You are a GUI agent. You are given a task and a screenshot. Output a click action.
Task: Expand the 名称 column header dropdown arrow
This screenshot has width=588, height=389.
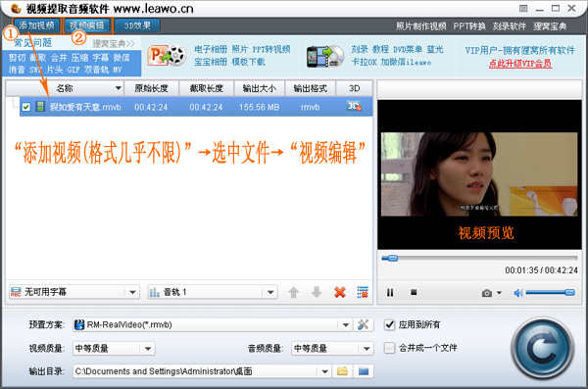[x=119, y=88]
